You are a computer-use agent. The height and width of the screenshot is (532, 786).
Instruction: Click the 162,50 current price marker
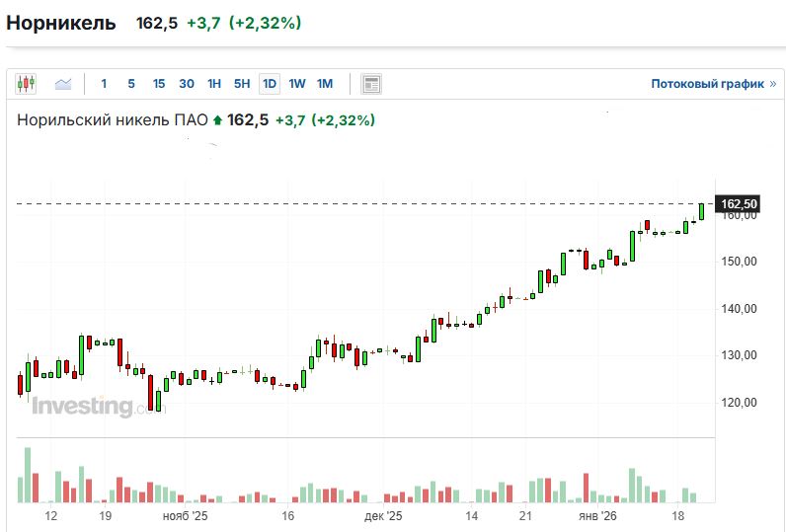click(738, 204)
